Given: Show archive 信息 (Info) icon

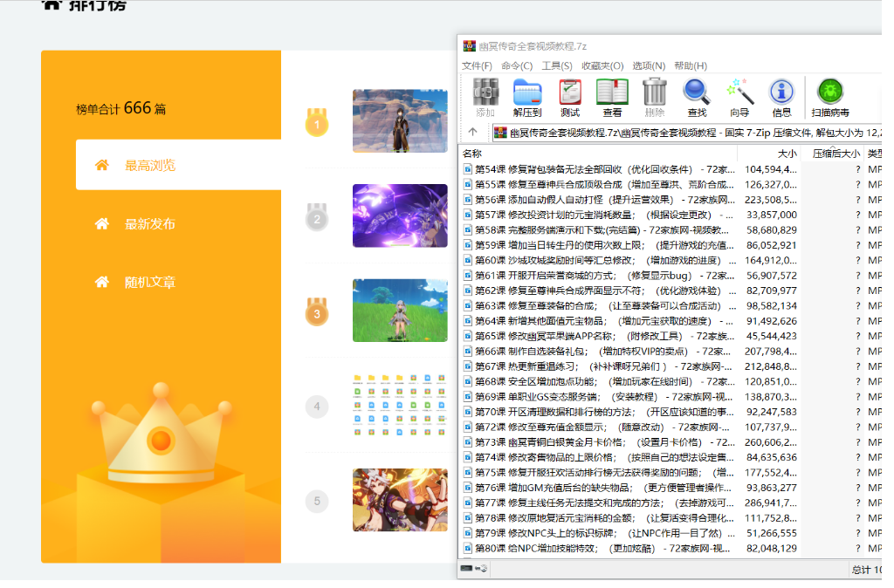Looking at the screenshot, I should (x=781, y=96).
